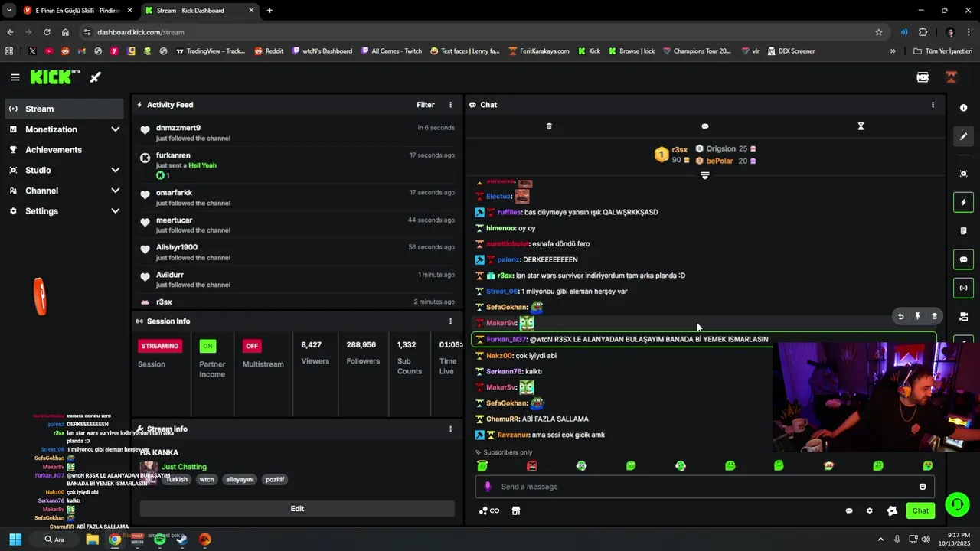Open the wtcN's Dashboard bookmark
This screenshot has height=551, width=980.
322,51
